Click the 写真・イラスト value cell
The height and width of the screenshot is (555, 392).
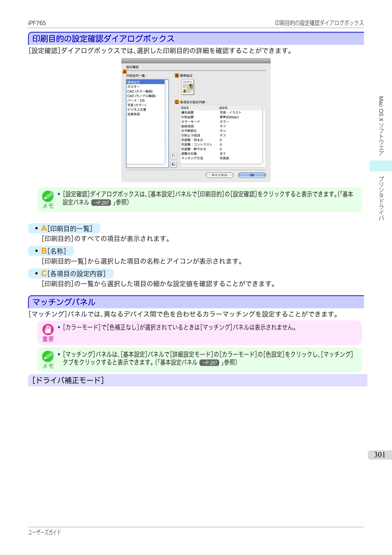coord(230,112)
